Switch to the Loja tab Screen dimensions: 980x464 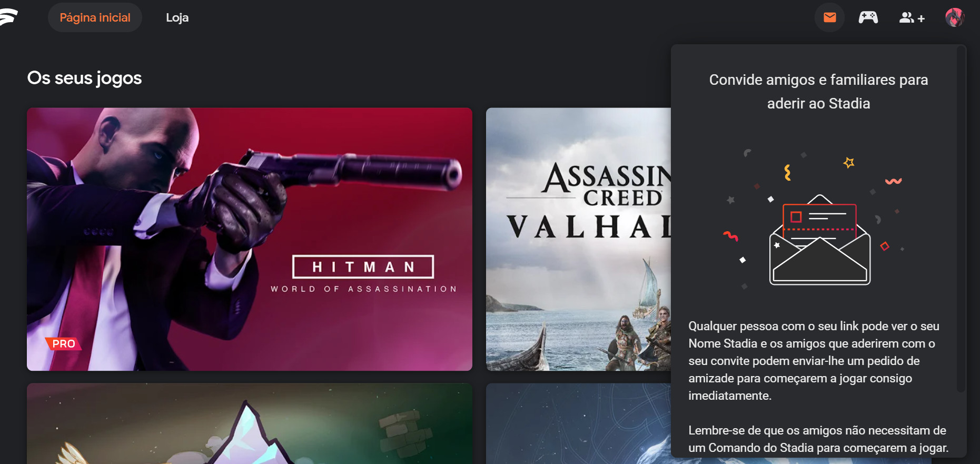pyautogui.click(x=177, y=17)
